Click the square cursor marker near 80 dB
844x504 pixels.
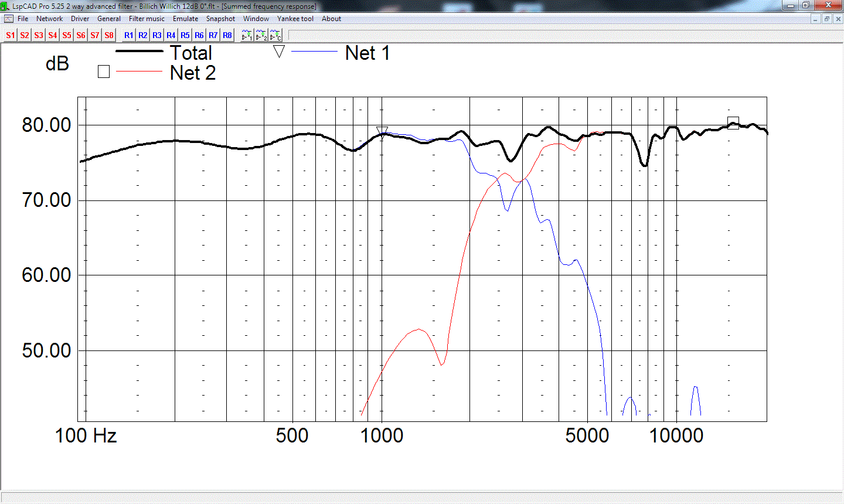733,123
